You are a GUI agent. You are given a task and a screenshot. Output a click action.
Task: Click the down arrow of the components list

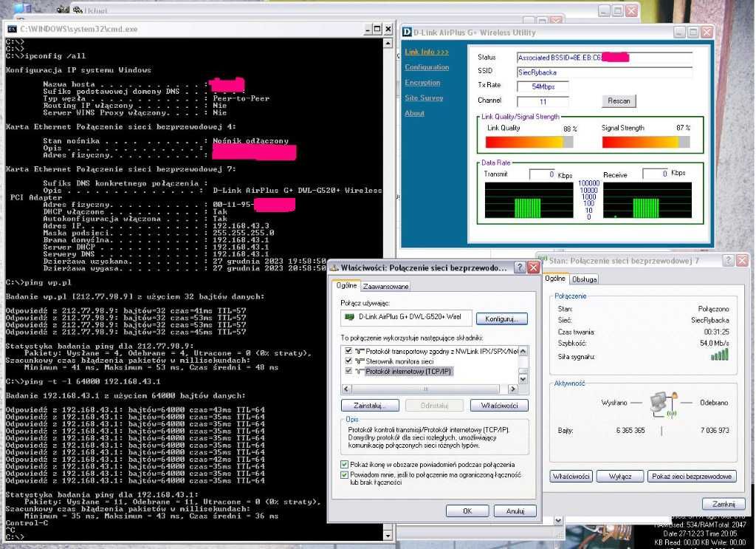[x=523, y=379]
